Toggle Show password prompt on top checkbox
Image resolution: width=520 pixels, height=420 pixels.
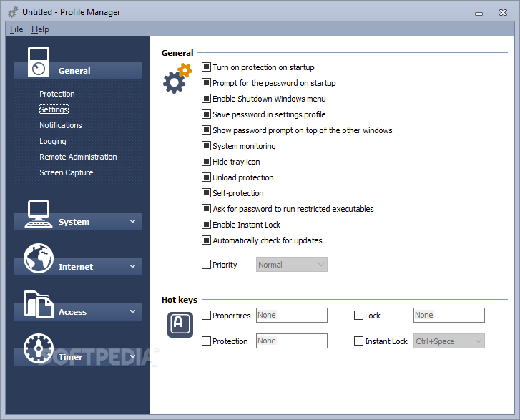tap(206, 130)
